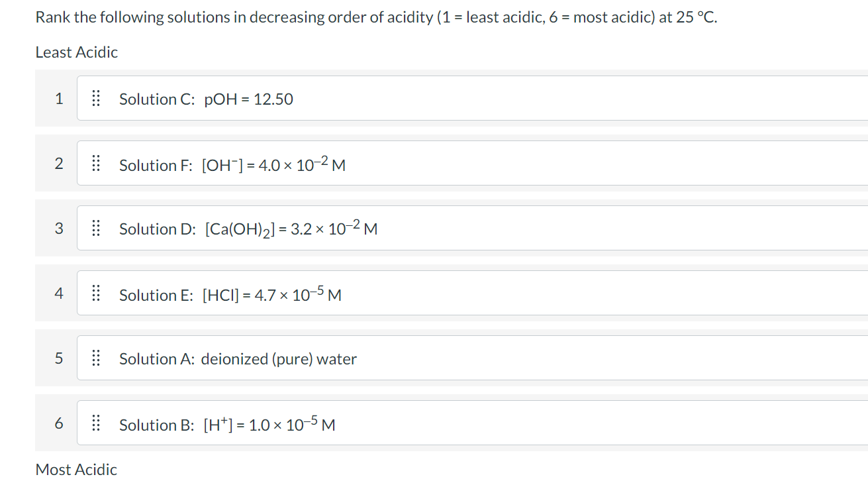Select the deionized (pure) water item
Screen dimensions: 868x485
pyautogui.click(x=473, y=358)
